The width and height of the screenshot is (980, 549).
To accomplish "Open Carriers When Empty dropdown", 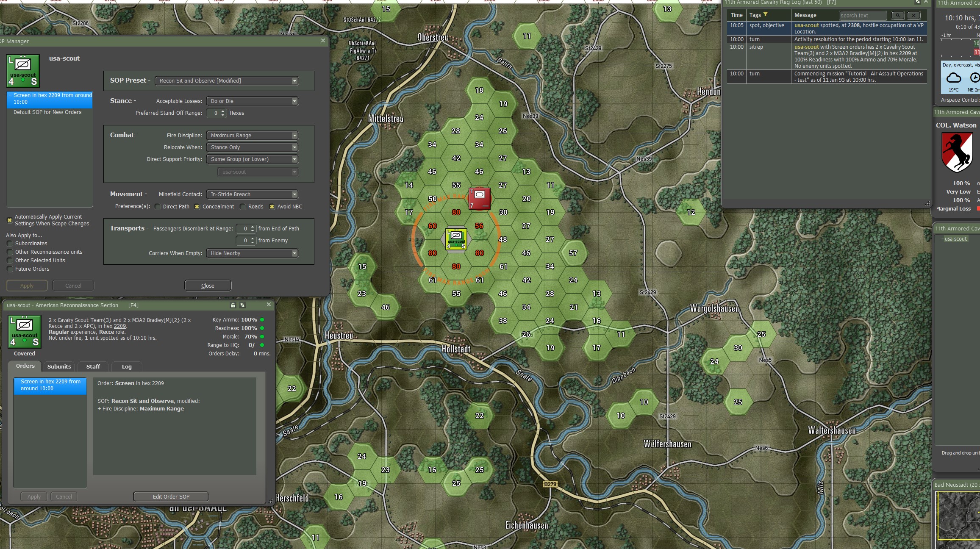I will click(252, 253).
